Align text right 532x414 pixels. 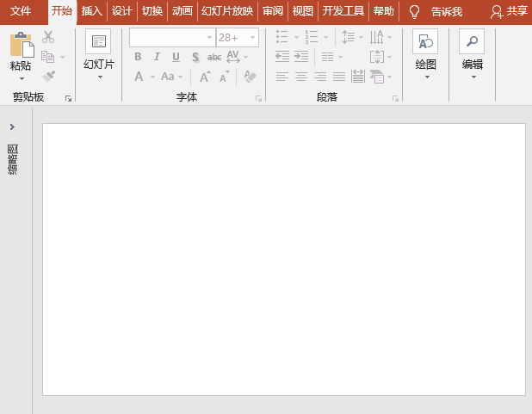pos(320,77)
